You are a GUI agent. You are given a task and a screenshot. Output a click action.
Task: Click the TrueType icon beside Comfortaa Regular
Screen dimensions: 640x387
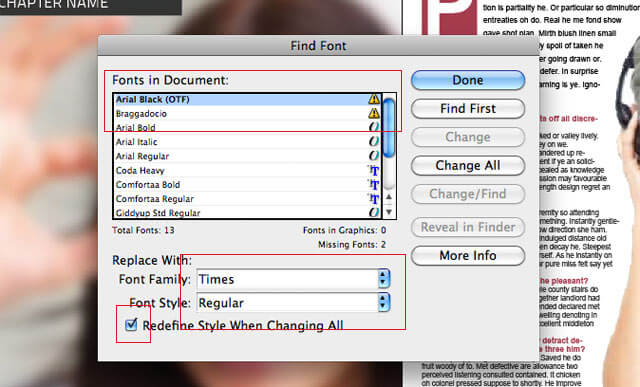374,199
